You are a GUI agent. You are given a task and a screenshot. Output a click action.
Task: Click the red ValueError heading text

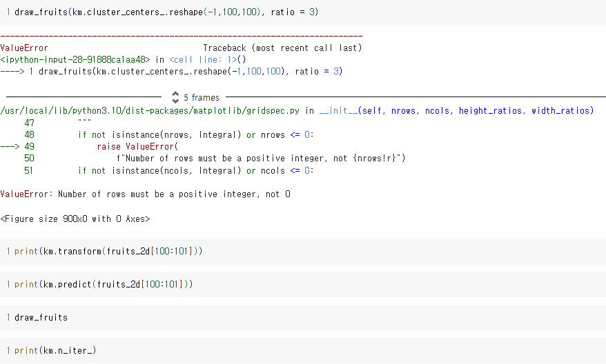(x=24, y=48)
